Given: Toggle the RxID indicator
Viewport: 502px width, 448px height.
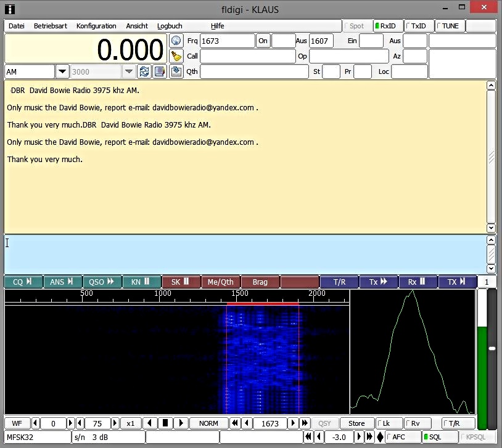Looking at the screenshot, I should [x=388, y=26].
